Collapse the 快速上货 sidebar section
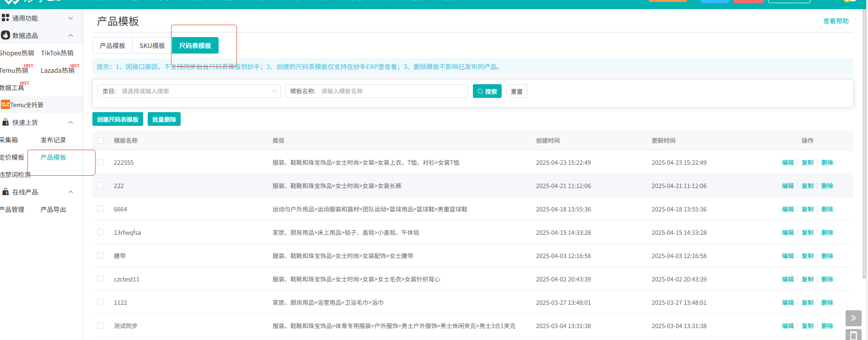This screenshot has width=868, height=340. [x=70, y=122]
